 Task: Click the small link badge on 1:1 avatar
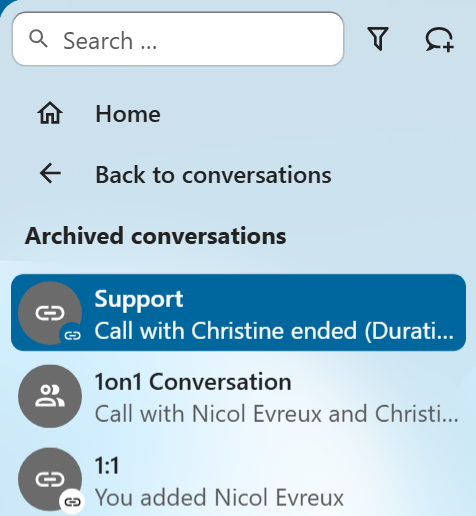point(72,502)
